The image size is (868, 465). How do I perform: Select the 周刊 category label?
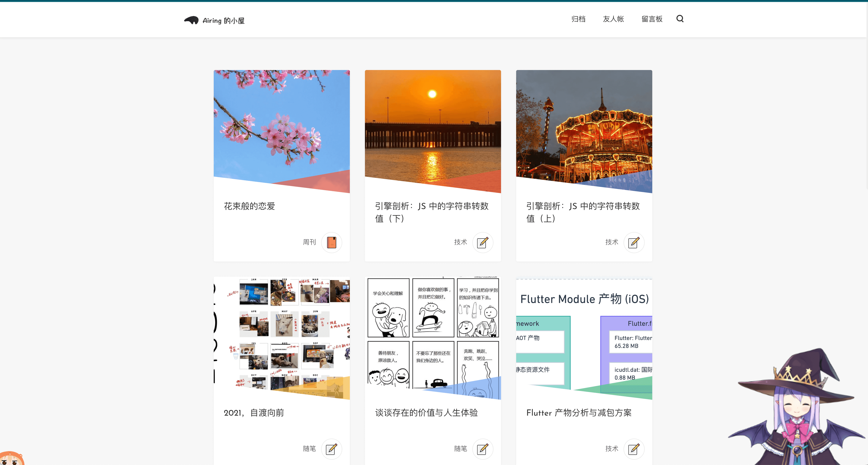(x=309, y=242)
